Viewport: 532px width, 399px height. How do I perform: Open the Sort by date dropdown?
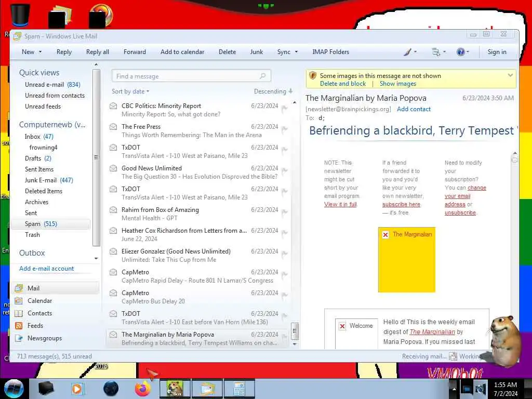130,91
